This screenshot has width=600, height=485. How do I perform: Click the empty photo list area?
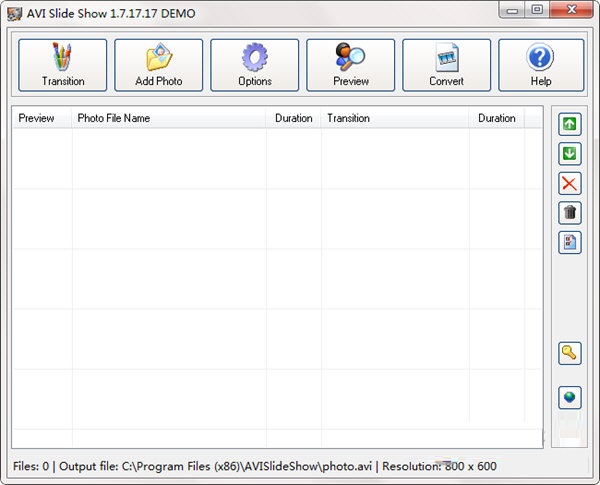point(277,287)
